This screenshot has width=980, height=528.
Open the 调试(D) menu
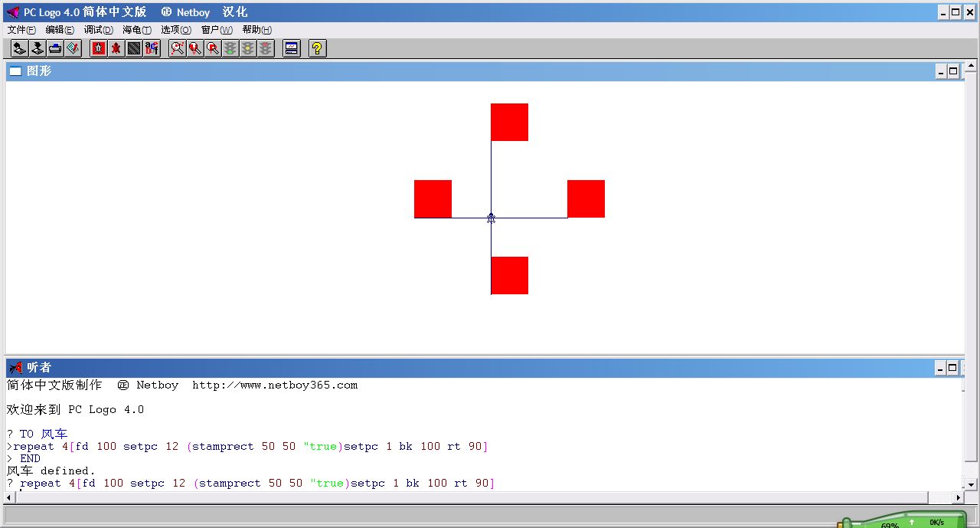98,30
